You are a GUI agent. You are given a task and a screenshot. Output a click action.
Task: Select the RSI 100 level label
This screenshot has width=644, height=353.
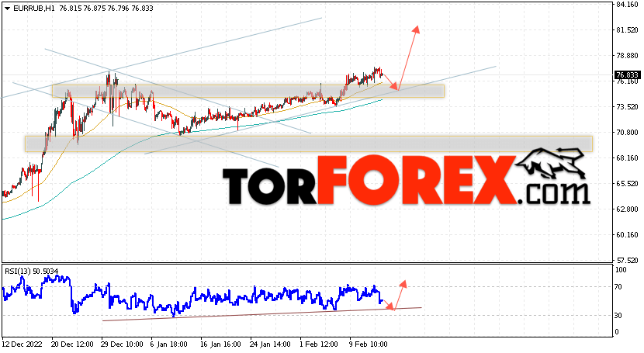pos(621,270)
